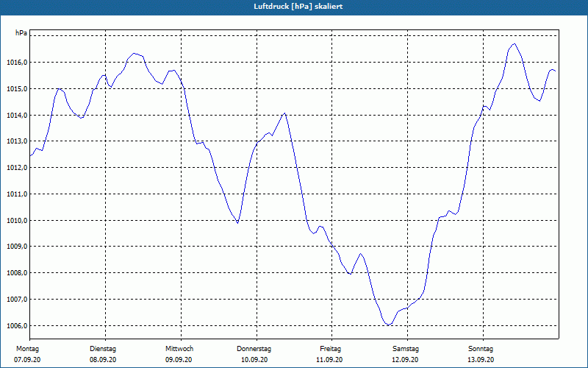588x368 pixels.
Task: Click the date label 09.09.20
Action: click(x=179, y=360)
